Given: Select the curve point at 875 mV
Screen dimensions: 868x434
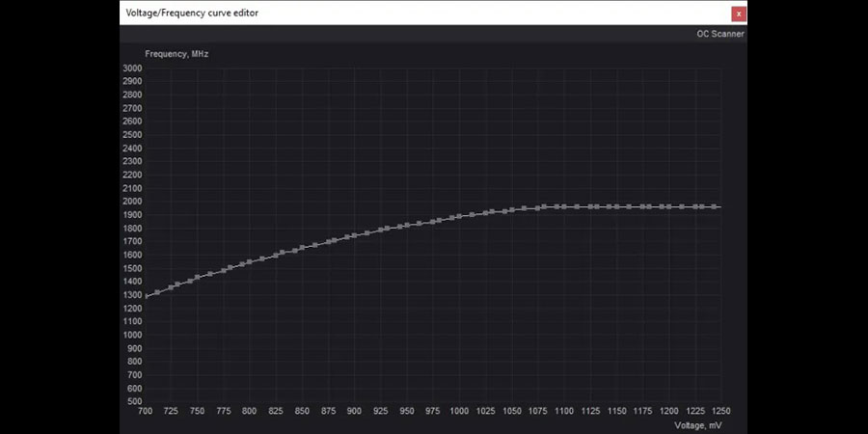Looking at the screenshot, I should [x=328, y=241].
